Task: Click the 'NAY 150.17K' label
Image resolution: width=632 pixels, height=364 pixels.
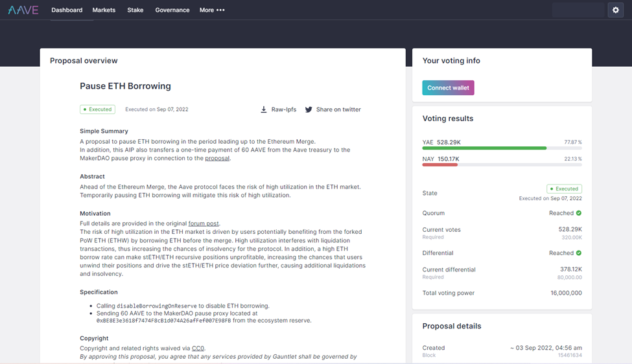Action: click(441, 159)
